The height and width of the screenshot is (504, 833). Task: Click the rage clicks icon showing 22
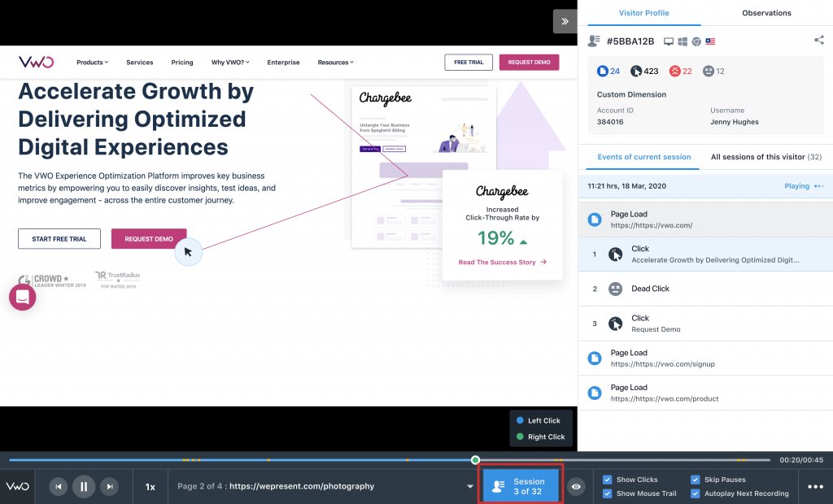(x=674, y=71)
